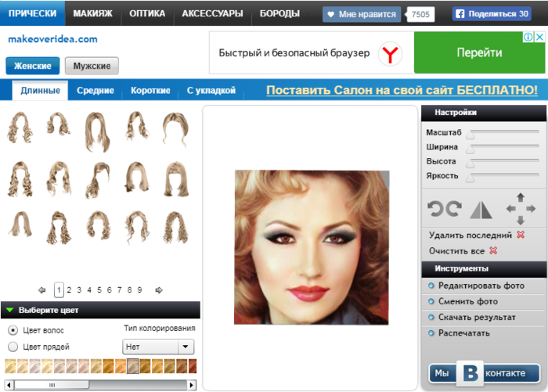Switch to Короткие hairstyles tab

click(150, 91)
